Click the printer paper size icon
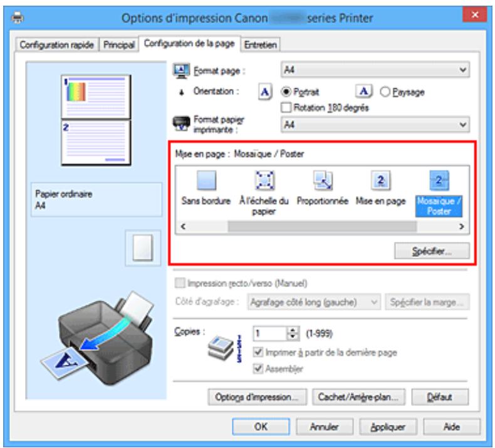The image size is (495, 448). click(181, 123)
